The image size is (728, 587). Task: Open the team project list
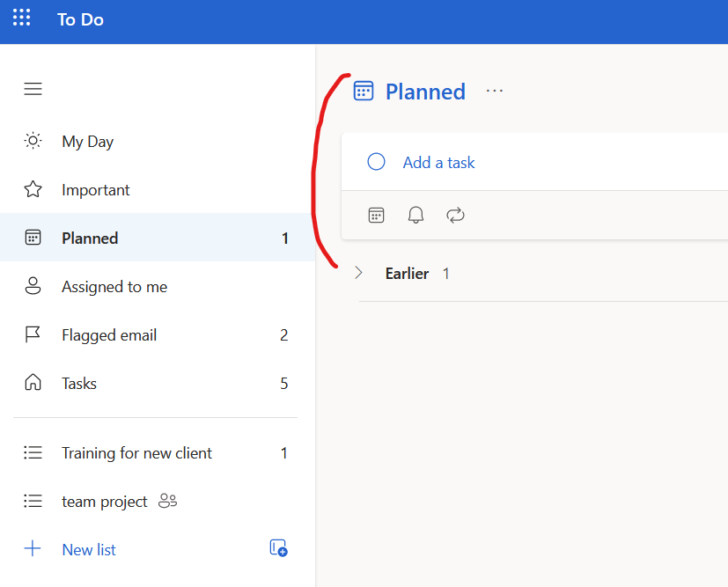(x=158, y=501)
